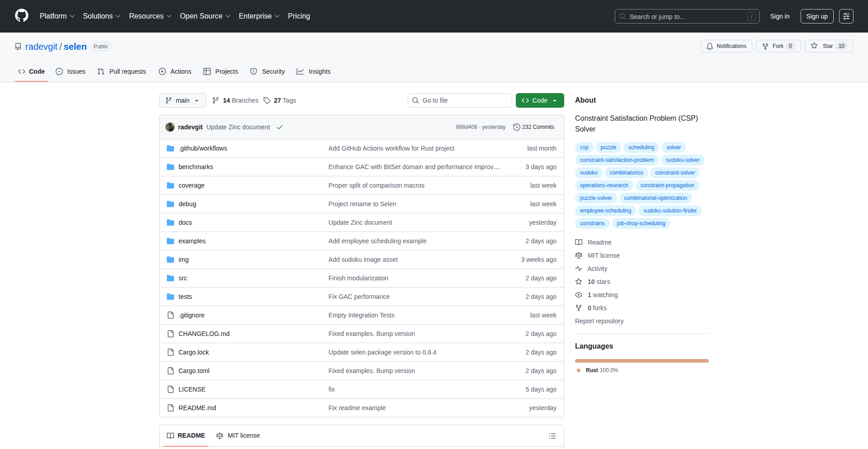Star the repository with the Star button

point(829,46)
